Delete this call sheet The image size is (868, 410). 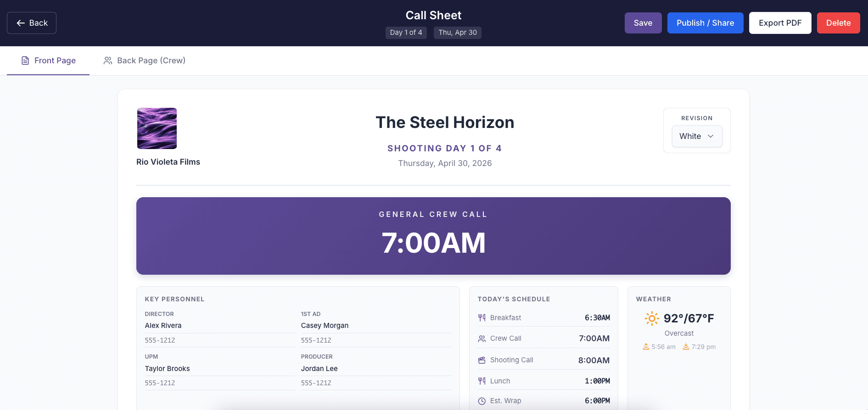(838, 23)
